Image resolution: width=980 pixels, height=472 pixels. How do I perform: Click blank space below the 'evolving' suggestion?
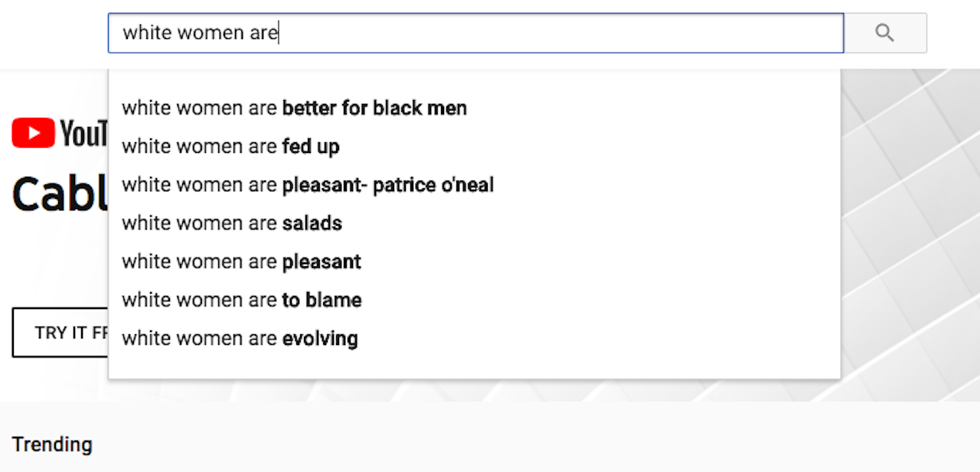click(x=475, y=365)
